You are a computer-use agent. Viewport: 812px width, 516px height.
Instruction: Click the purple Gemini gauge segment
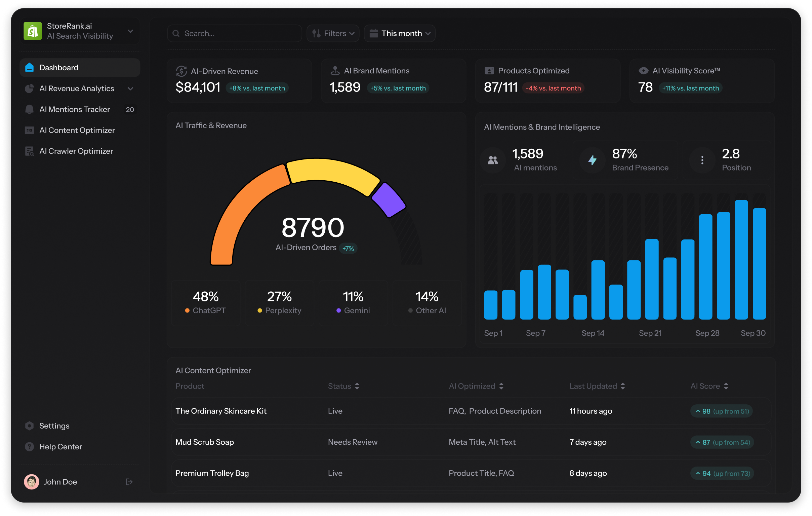tap(389, 200)
